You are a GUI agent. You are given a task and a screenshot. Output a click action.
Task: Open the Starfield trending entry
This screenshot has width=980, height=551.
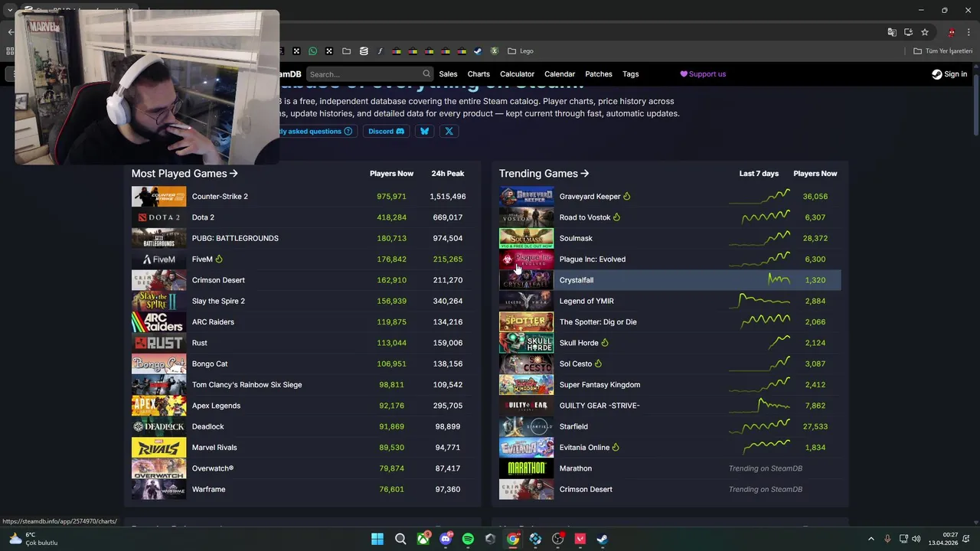point(573,426)
